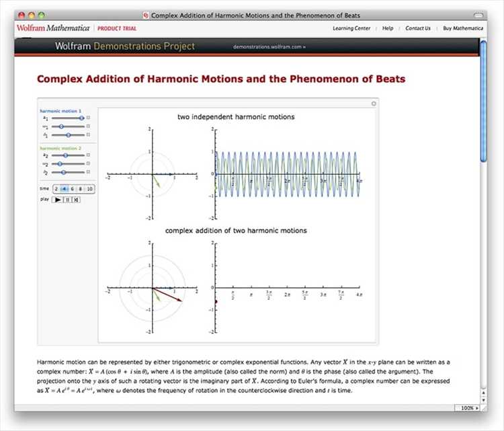Screen dimensions: 504x431
Task: Open the Help link
Action: (x=388, y=28)
